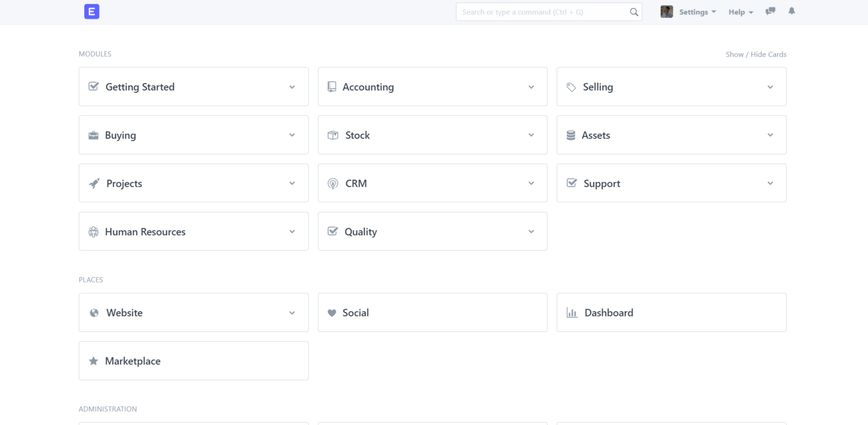Expand the Projects card chevron

pos(292,184)
